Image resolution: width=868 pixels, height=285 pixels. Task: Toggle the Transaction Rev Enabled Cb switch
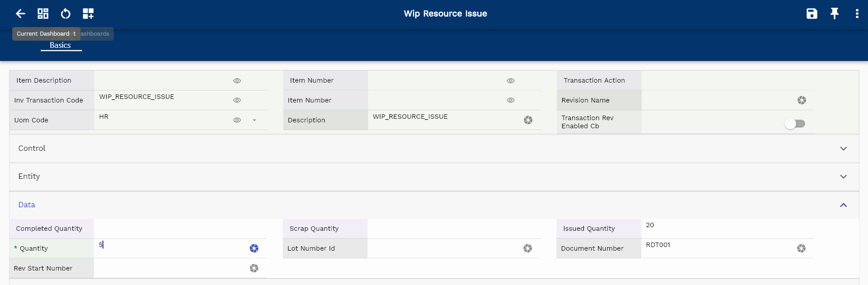795,124
